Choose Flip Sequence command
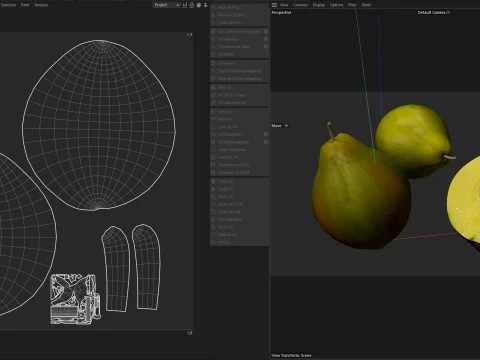 point(239,220)
